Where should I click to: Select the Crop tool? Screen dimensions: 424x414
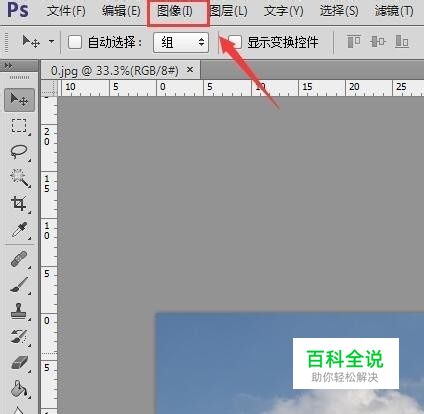tap(19, 204)
